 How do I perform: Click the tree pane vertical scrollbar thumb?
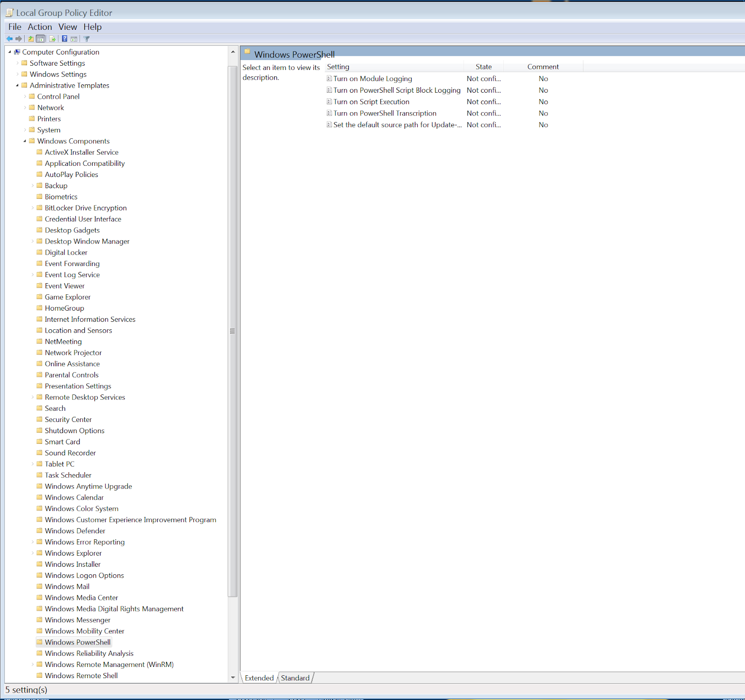pyautogui.click(x=232, y=331)
